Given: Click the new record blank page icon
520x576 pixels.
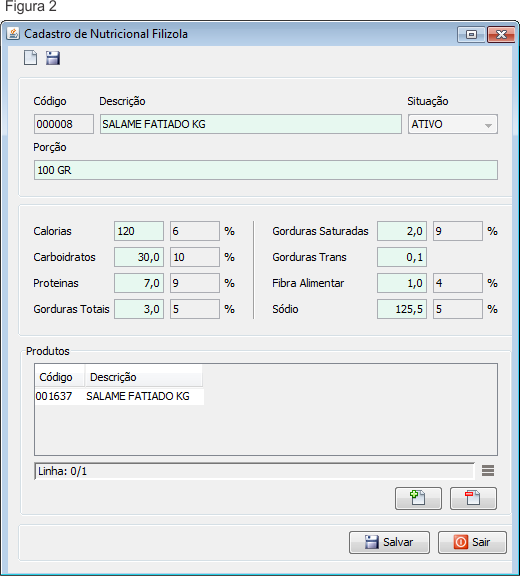Looking at the screenshot, I should tap(30, 58).
